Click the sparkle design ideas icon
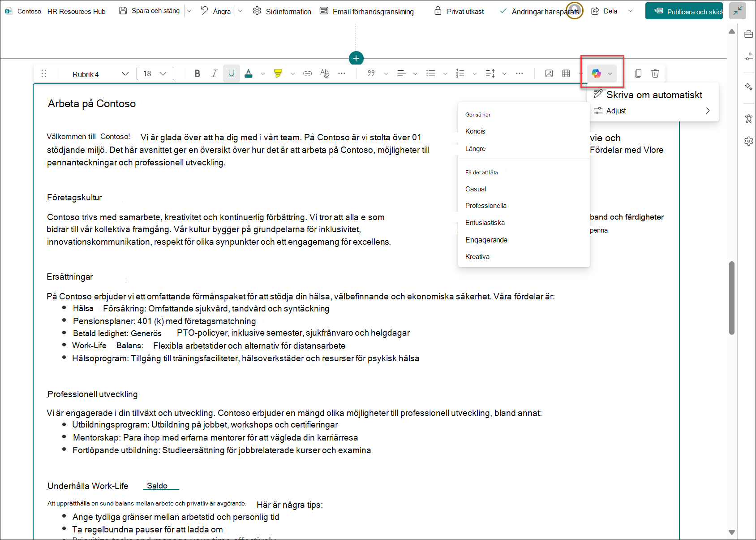 [749, 87]
